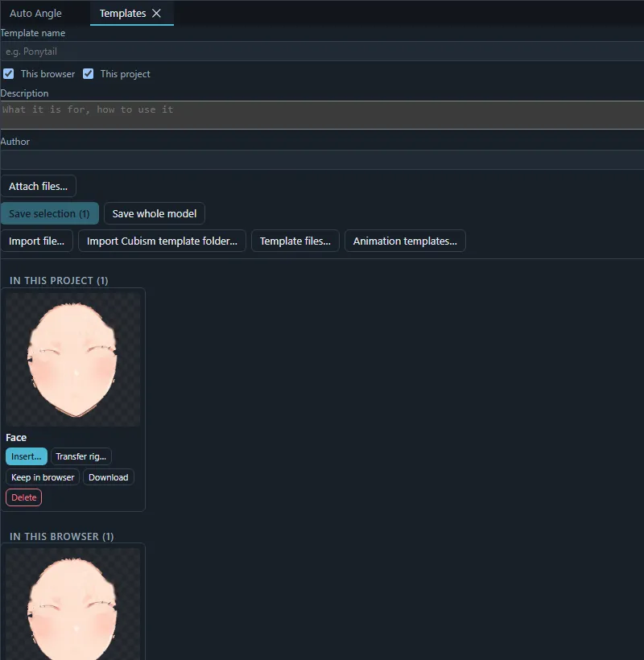
Task: Uncheck the This project checkbox
Action: pos(88,74)
